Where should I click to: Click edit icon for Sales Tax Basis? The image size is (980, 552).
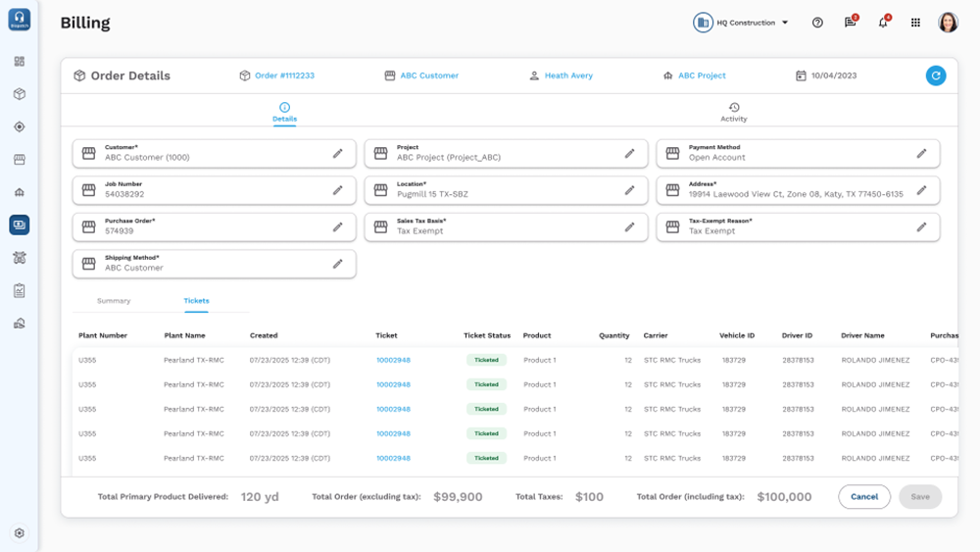(x=629, y=226)
